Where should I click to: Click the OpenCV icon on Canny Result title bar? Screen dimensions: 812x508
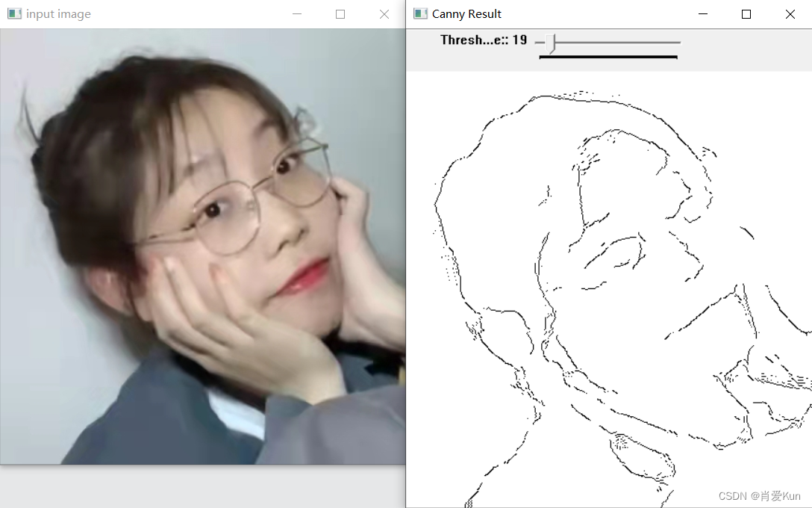coord(420,13)
